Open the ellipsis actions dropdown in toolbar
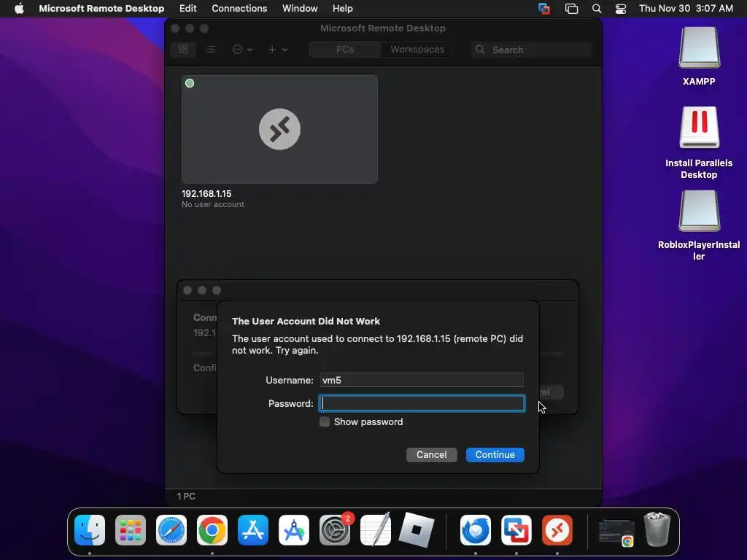This screenshot has width=747, height=560. point(242,50)
